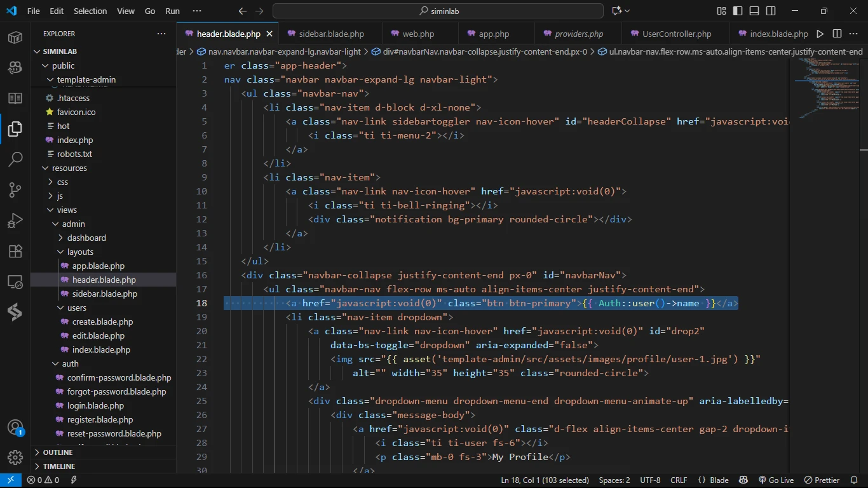
Task: Toggle the secondary side bar layout button
Action: (x=770, y=11)
